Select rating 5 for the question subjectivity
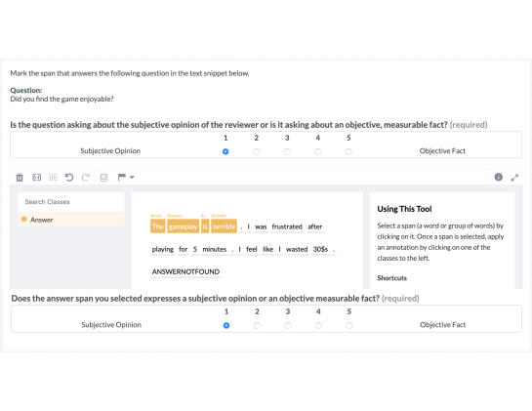 point(348,151)
